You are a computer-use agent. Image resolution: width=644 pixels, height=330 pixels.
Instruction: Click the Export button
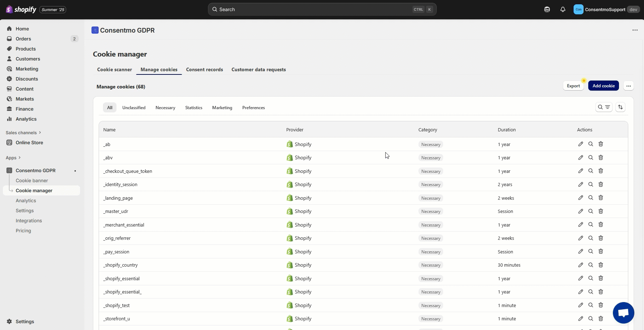pos(573,86)
